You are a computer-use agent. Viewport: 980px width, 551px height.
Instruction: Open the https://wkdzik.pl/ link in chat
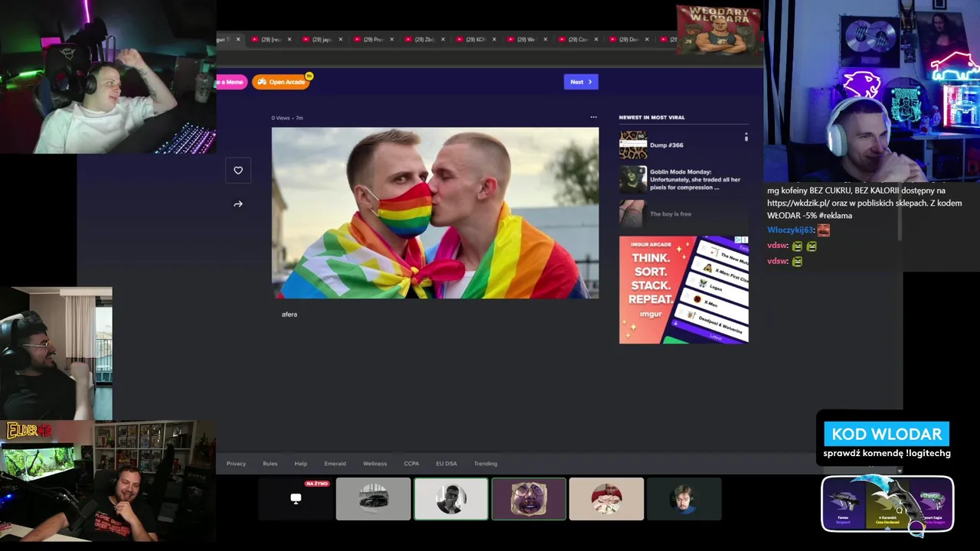tap(799, 204)
